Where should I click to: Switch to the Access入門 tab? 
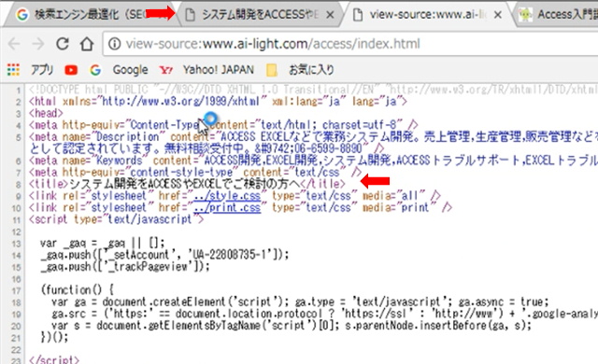click(558, 15)
